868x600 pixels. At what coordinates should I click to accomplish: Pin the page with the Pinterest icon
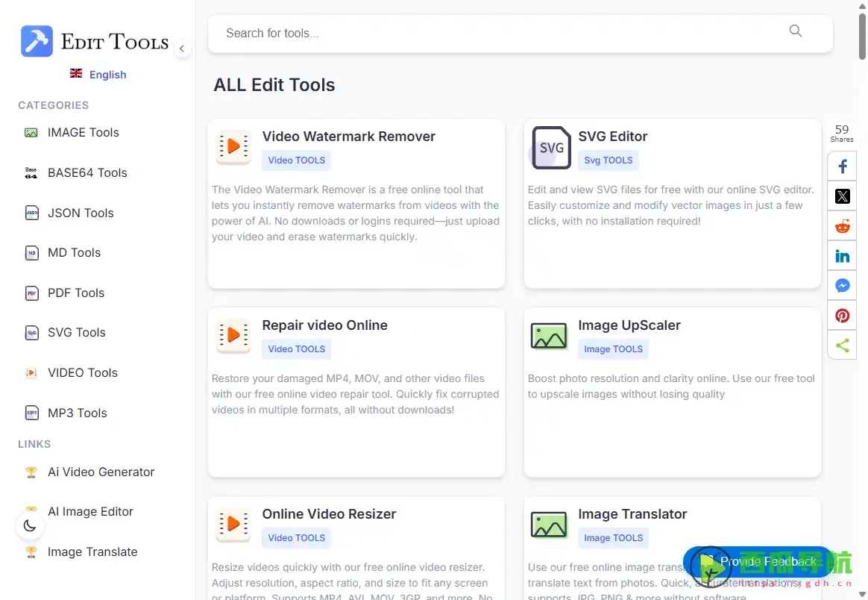(842, 316)
